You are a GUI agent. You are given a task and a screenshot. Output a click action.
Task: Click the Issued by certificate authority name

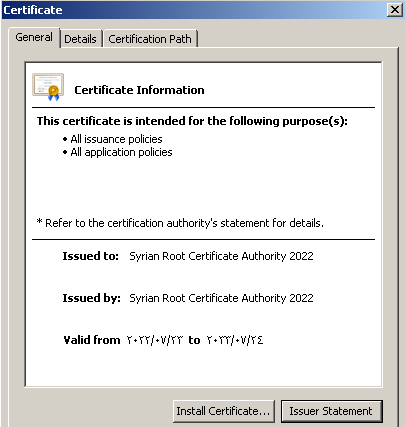221,298
